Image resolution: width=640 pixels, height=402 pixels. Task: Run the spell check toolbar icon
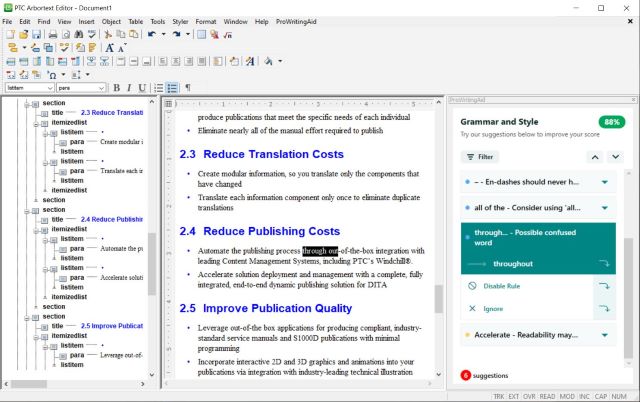coord(91,35)
